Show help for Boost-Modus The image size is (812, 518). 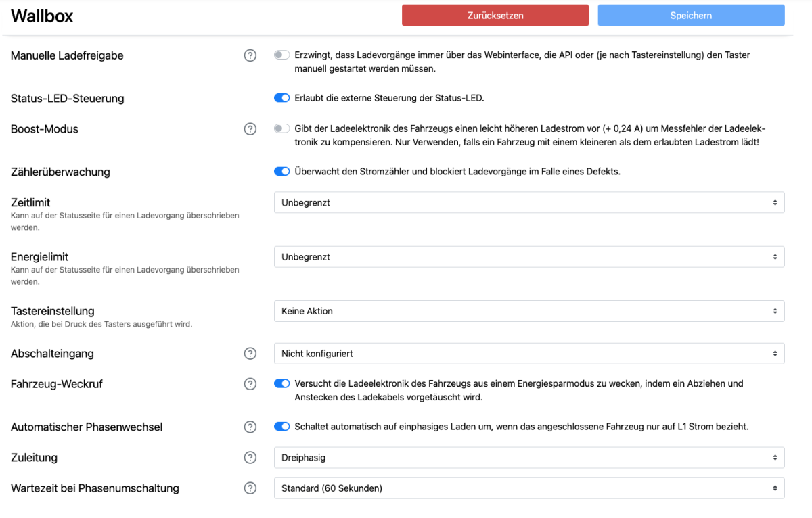click(x=250, y=129)
